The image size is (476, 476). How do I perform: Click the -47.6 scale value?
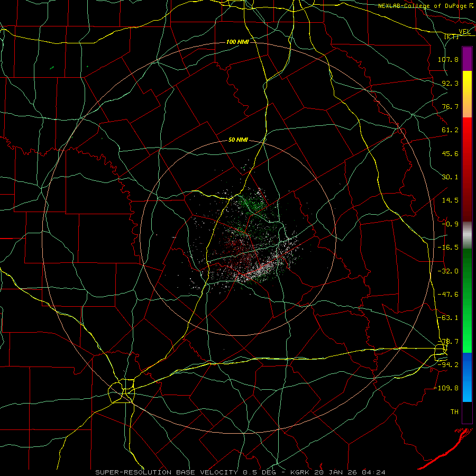(448, 295)
